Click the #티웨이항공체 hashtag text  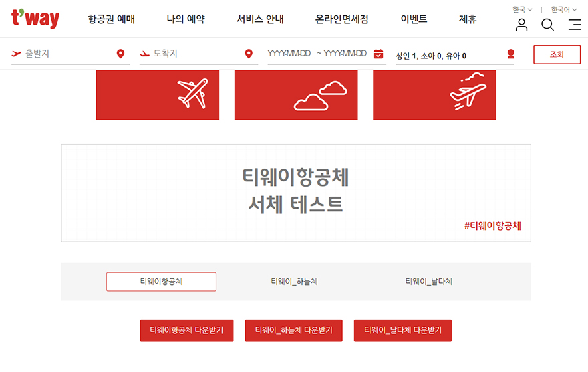pyautogui.click(x=492, y=226)
